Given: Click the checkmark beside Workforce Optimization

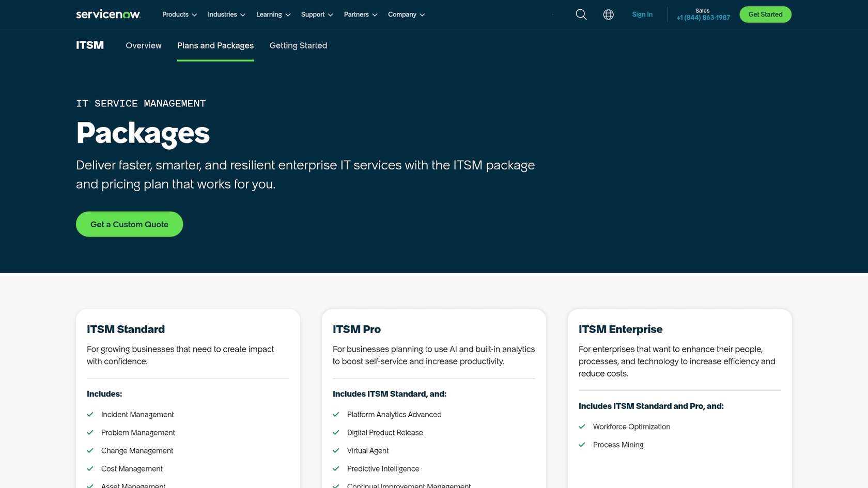Looking at the screenshot, I should point(582,427).
